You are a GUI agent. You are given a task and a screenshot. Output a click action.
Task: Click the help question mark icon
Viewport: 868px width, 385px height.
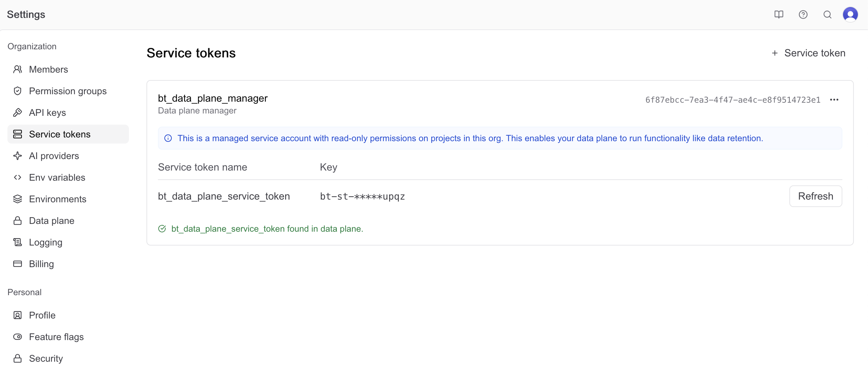coord(803,15)
